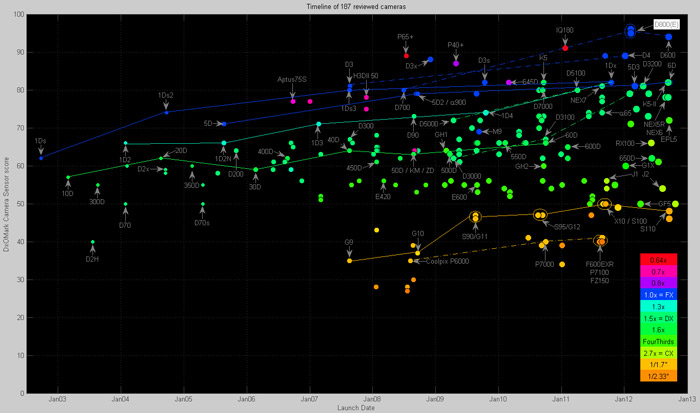Viewport: 700px width, 413px height.
Task: Click the S90/G11 label
Action: click(x=475, y=236)
